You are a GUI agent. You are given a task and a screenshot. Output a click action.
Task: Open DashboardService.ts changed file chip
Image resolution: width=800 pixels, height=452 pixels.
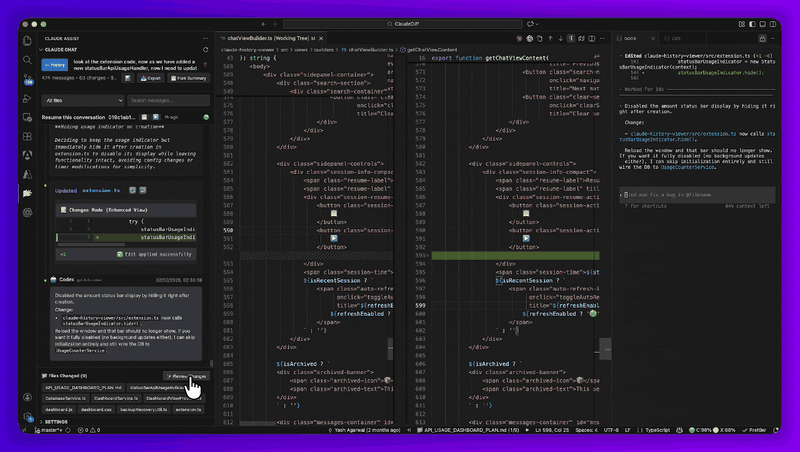click(116, 398)
